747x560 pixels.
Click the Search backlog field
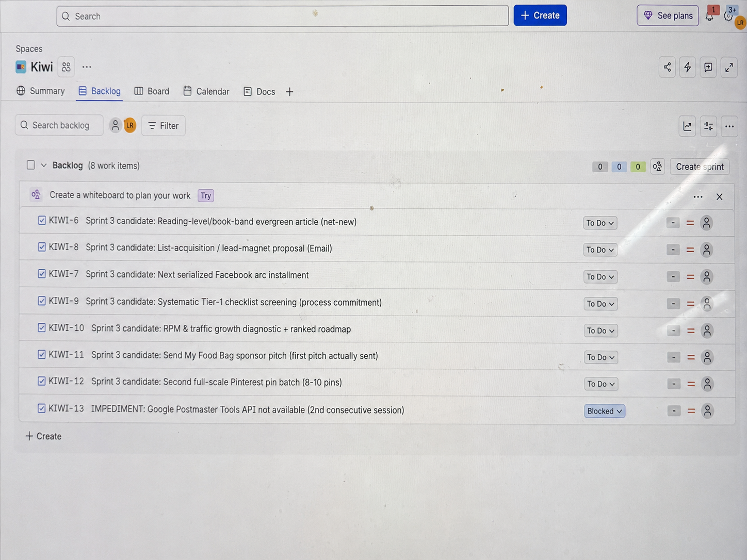pos(59,125)
